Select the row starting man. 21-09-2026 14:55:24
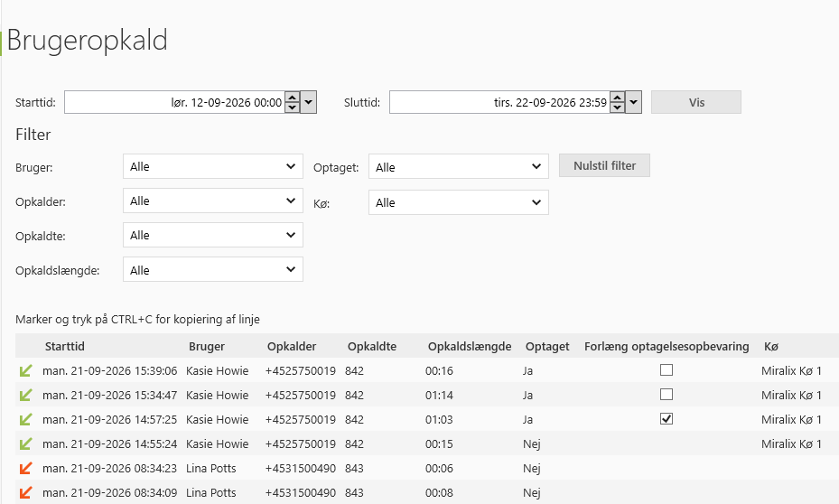The height and width of the screenshot is (504, 839). coord(427,444)
